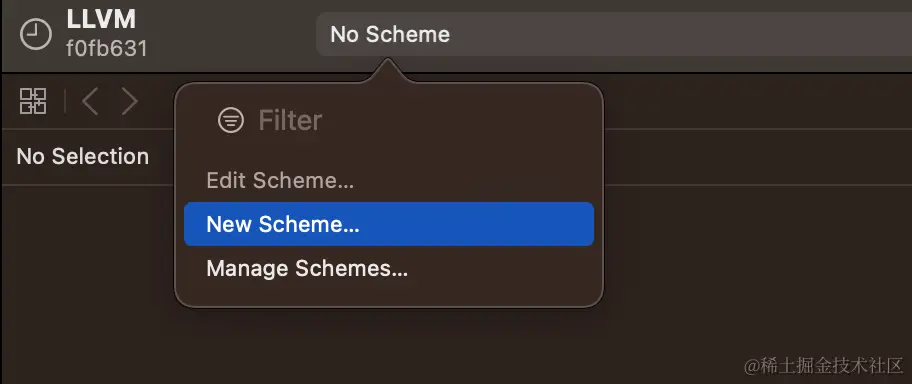This screenshot has height=384, width=912.
Task: Choose New Scheme… from the popover
Action: click(x=389, y=224)
